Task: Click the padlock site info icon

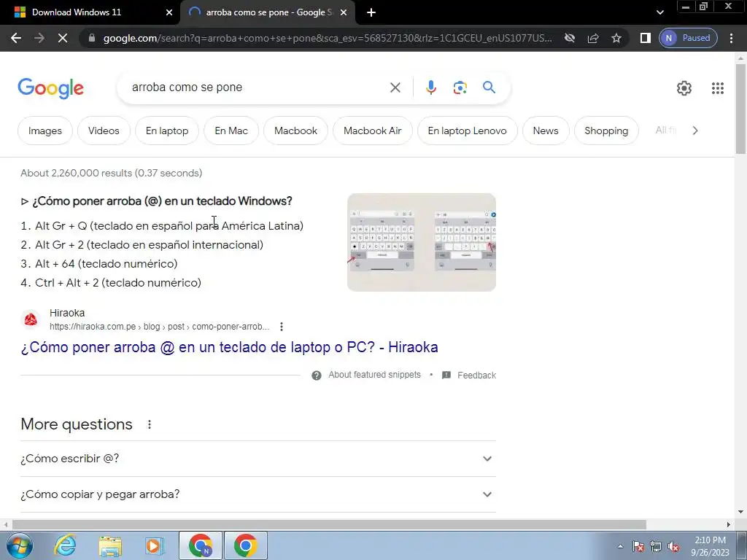Action: (x=92, y=38)
